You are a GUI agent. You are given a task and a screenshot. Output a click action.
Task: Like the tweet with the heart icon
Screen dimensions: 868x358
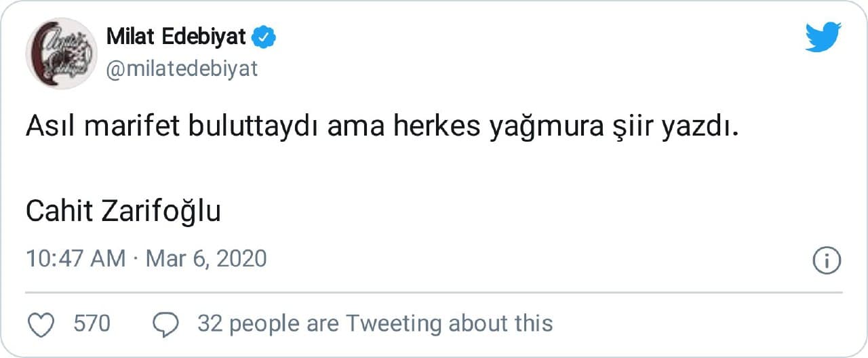click(43, 325)
